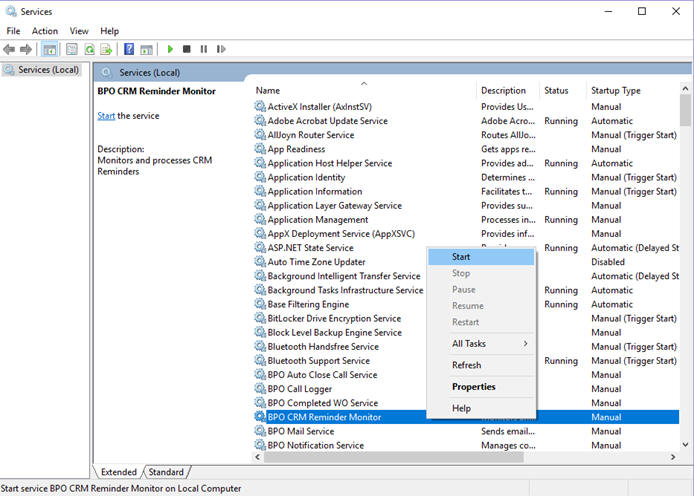Choose Start from the context menu
The width and height of the screenshot is (694, 496).
pyautogui.click(x=461, y=257)
